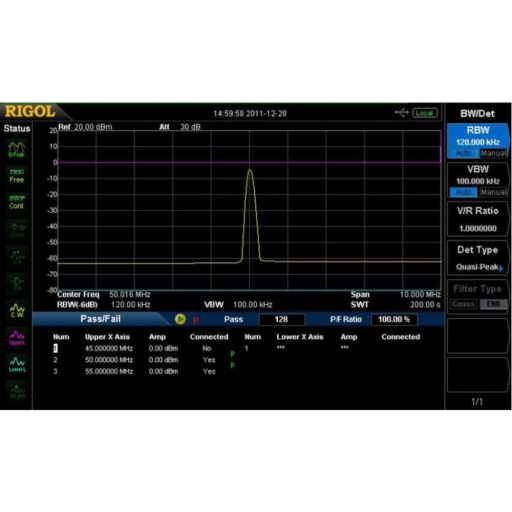Click the green Local indicator
Viewport: 512px width, 512px height.
[425, 113]
